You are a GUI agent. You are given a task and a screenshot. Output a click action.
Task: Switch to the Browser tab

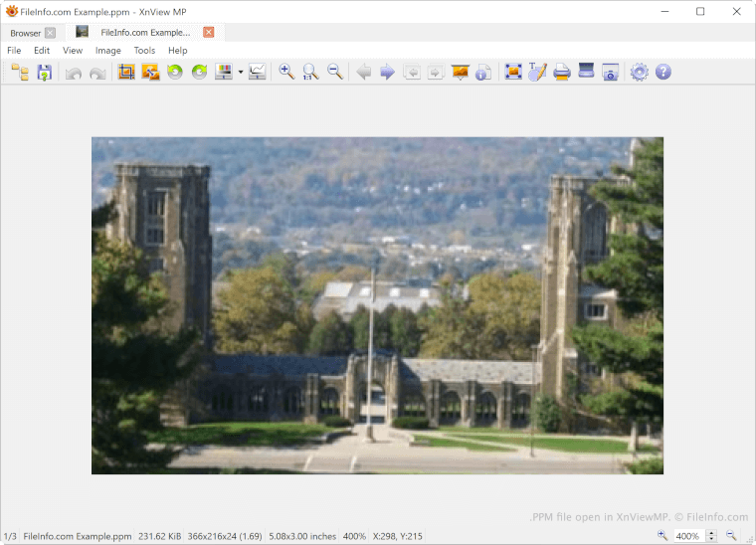pyautogui.click(x=26, y=33)
